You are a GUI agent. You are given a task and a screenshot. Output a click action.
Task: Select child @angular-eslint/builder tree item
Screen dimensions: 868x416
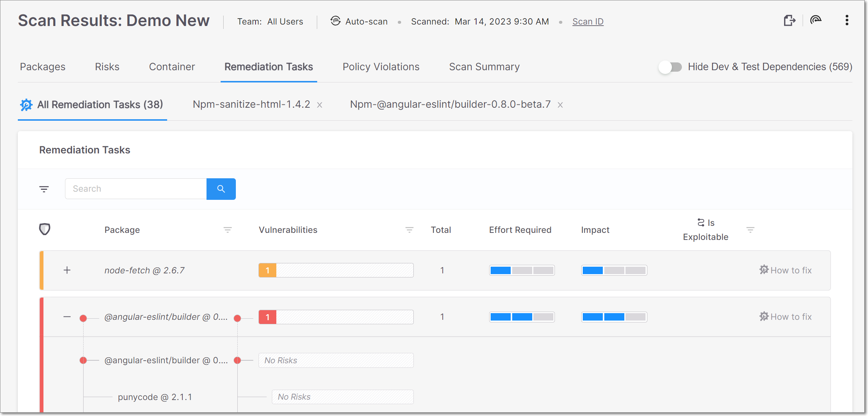166,360
